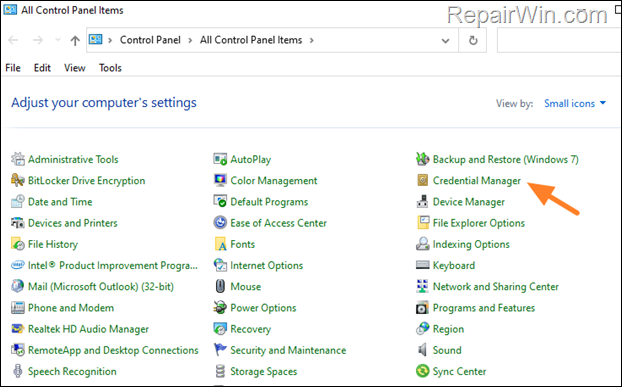
Task: Click the Storage Spaces icon
Action: point(220,371)
